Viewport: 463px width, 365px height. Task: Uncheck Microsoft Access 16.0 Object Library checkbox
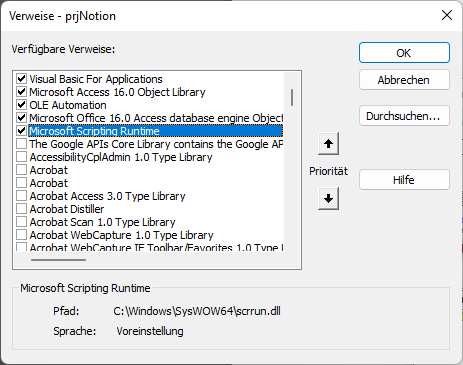click(22, 92)
